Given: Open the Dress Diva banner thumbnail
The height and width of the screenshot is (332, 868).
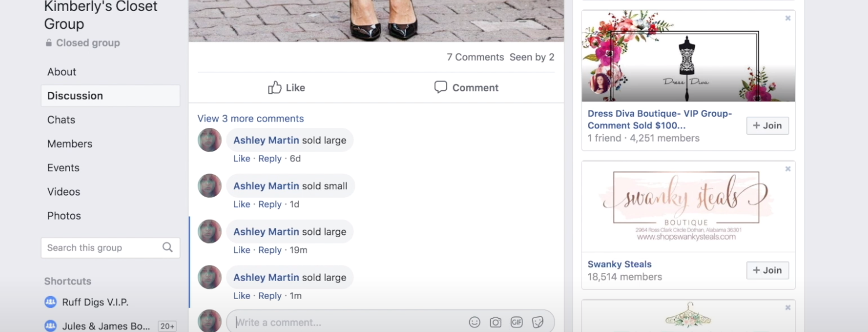Looking at the screenshot, I should click(688, 56).
